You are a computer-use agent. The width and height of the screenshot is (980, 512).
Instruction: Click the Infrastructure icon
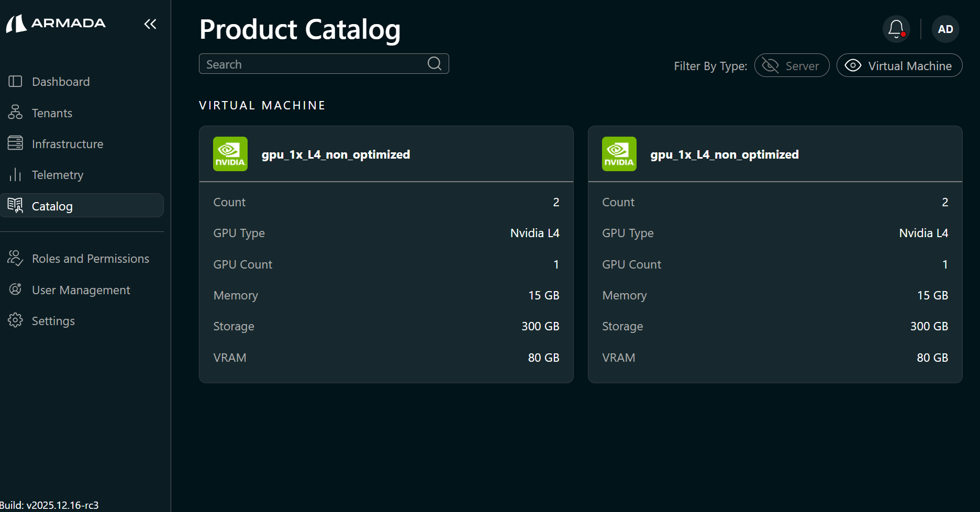[x=15, y=143]
